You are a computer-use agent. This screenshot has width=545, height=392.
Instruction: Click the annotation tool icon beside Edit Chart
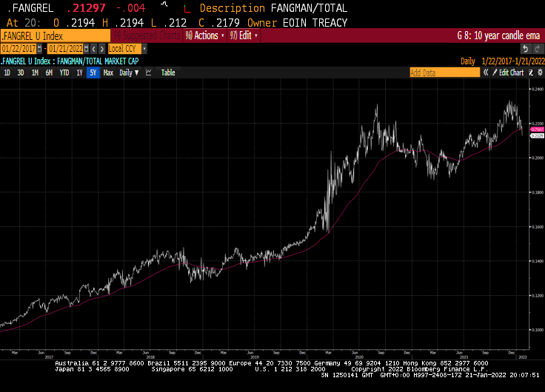point(531,72)
